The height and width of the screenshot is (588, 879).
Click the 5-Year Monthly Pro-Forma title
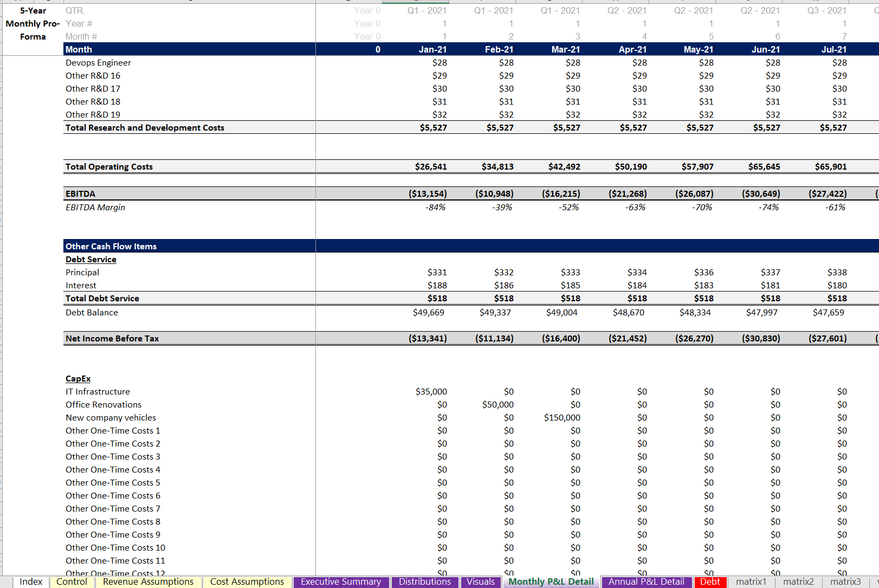(33, 24)
